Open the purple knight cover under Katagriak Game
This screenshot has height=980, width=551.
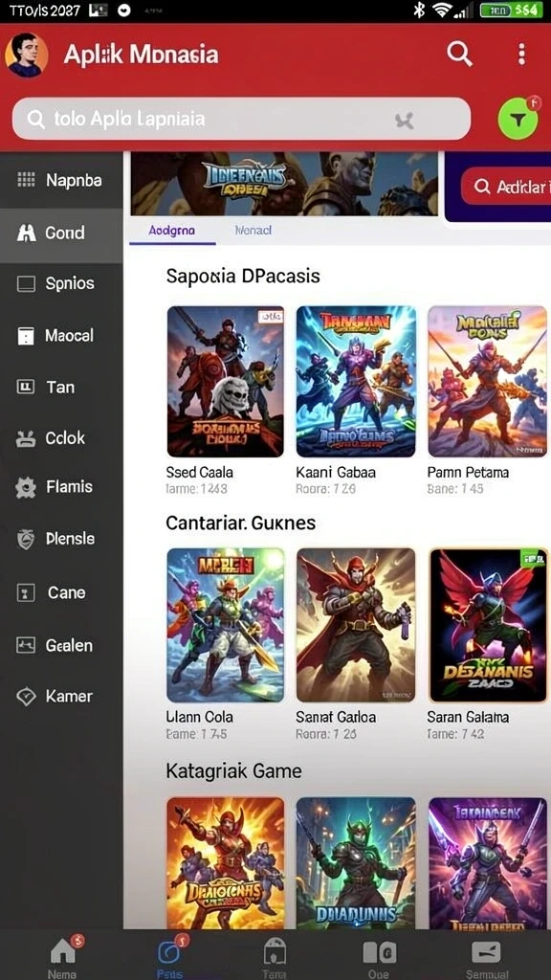(x=488, y=862)
